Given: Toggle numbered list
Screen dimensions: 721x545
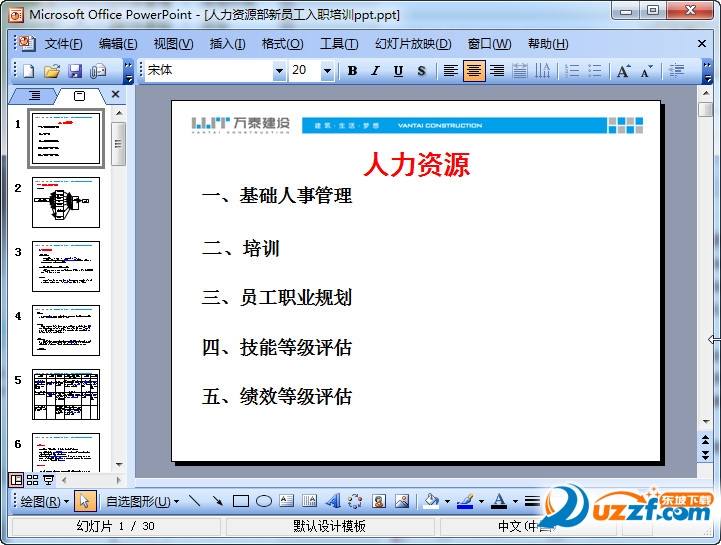Looking at the screenshot, I should click(572, 71).
